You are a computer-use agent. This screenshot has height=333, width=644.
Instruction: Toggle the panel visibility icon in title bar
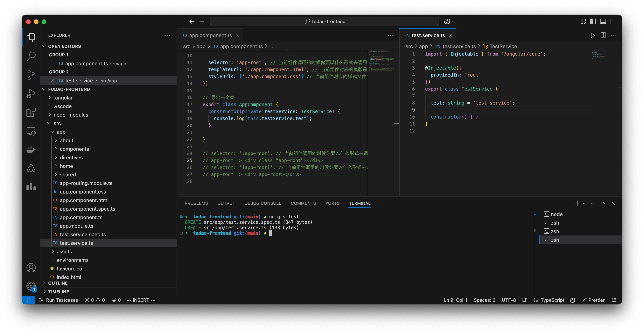tap(603, 22)
